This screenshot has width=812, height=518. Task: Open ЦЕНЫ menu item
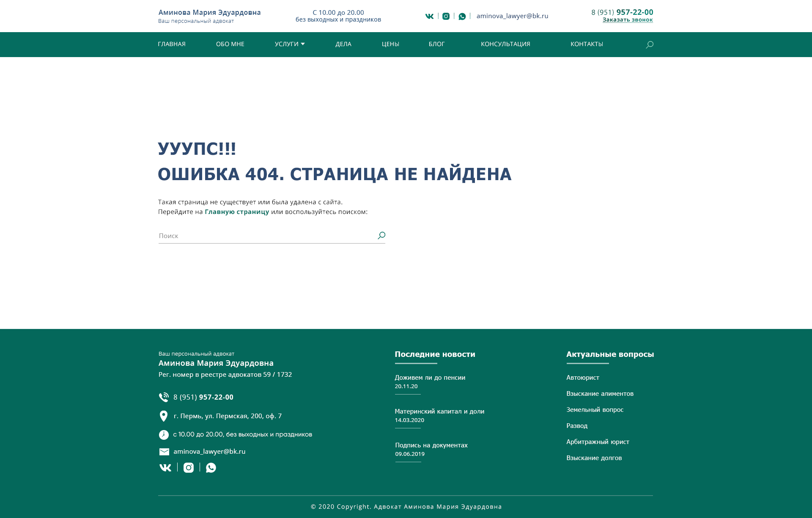(390, 44)
